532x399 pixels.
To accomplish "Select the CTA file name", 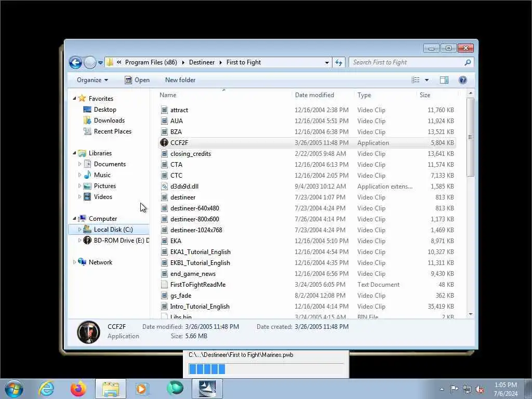I will [x=176, y=165].
